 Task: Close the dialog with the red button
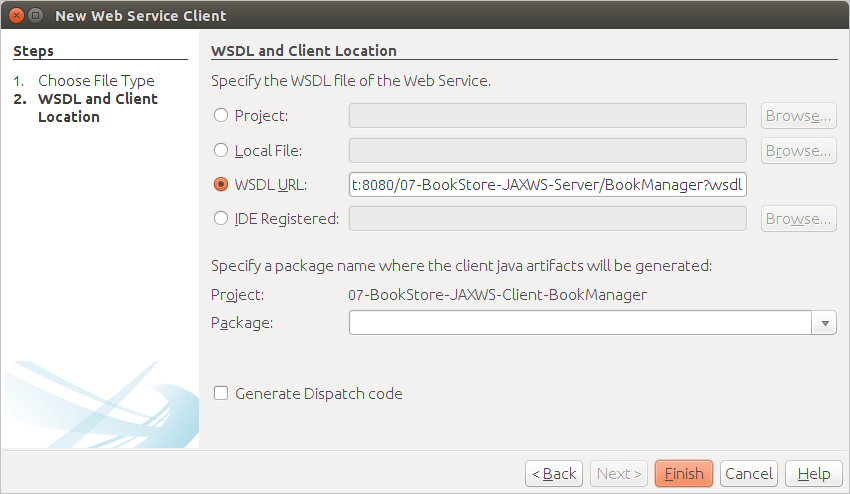point(16,15)
